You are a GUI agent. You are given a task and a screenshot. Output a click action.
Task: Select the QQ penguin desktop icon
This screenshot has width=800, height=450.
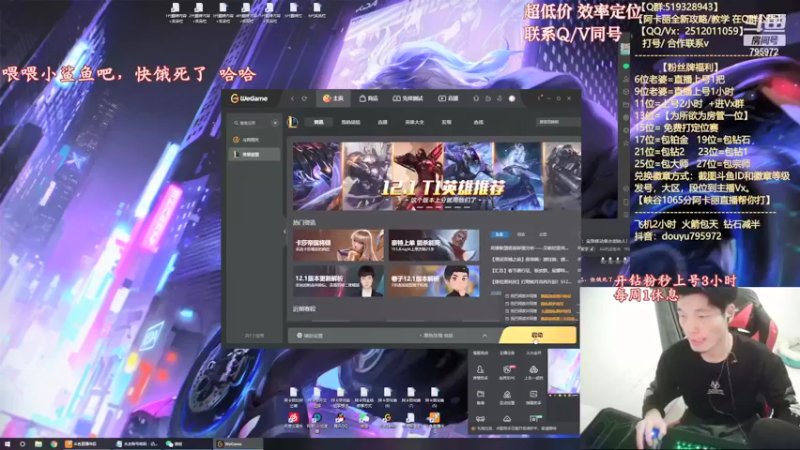[340, 420]
